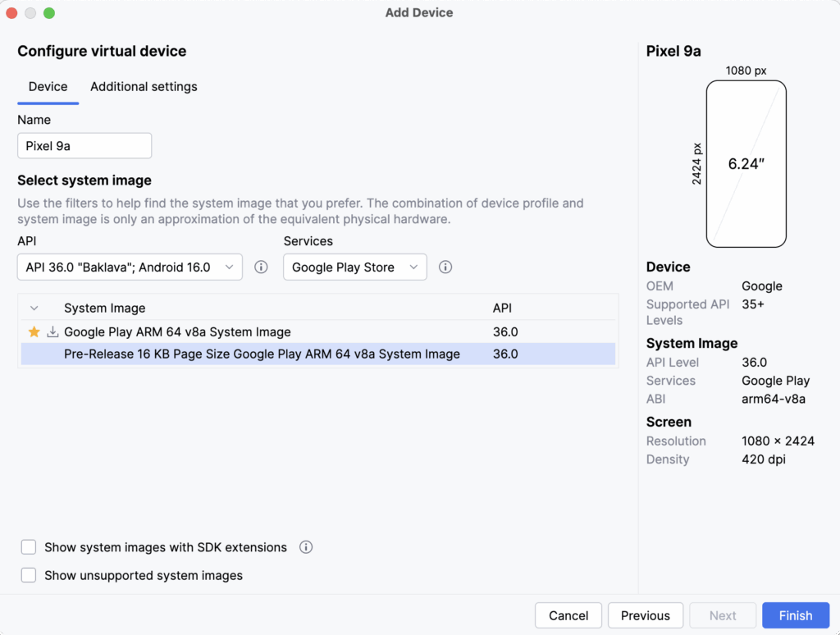The width and height of the screenshot is (840, 635).
Task: Click the API column header
Action: coord(502,308)
